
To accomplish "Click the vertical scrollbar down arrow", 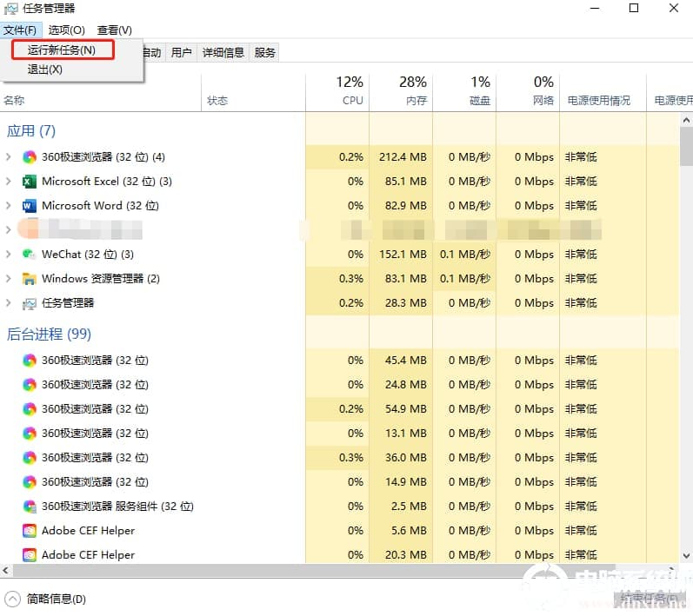I will (x=686, y=555).
